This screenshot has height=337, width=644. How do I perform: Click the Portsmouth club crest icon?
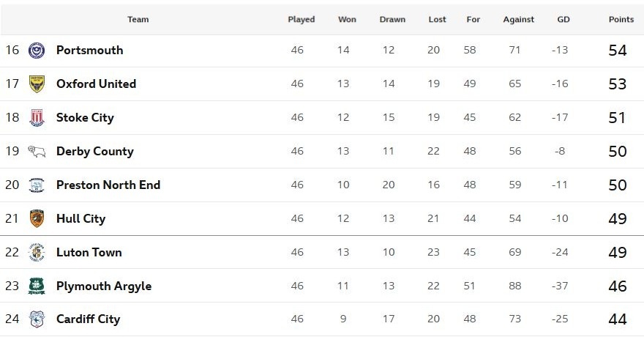[36, 51]
